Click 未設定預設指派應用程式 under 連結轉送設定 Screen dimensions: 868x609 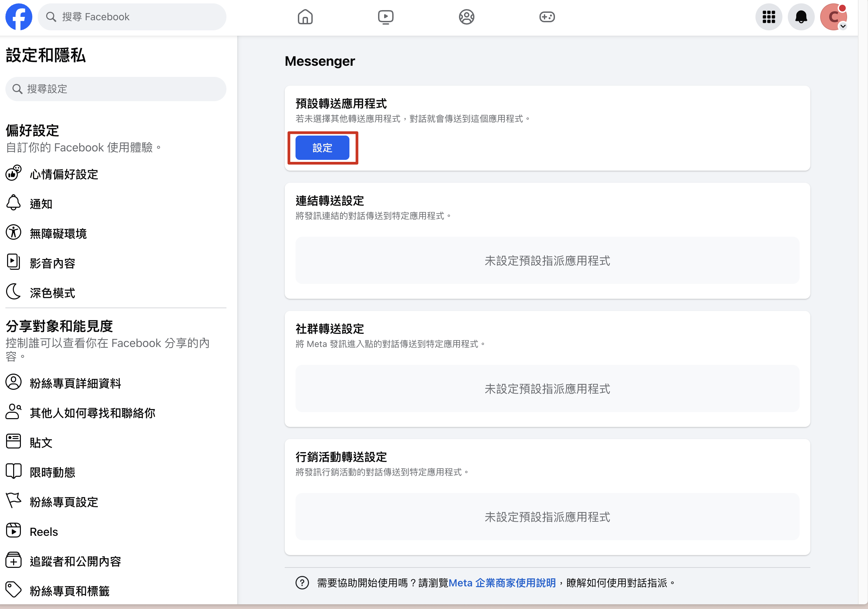pyautogui.click(x=547, y=261)
